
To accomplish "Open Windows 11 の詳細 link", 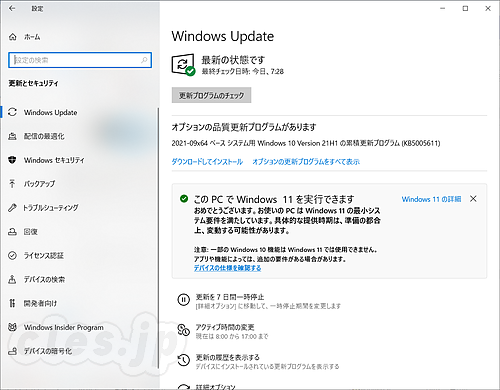I will [x=431, y=199].
